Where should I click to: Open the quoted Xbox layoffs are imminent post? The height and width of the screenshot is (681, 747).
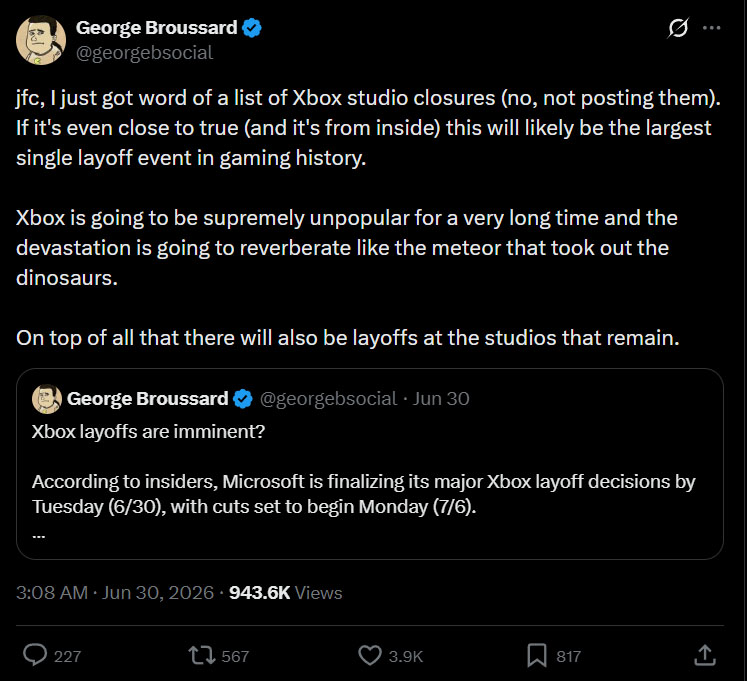click(x=370, y=464)
